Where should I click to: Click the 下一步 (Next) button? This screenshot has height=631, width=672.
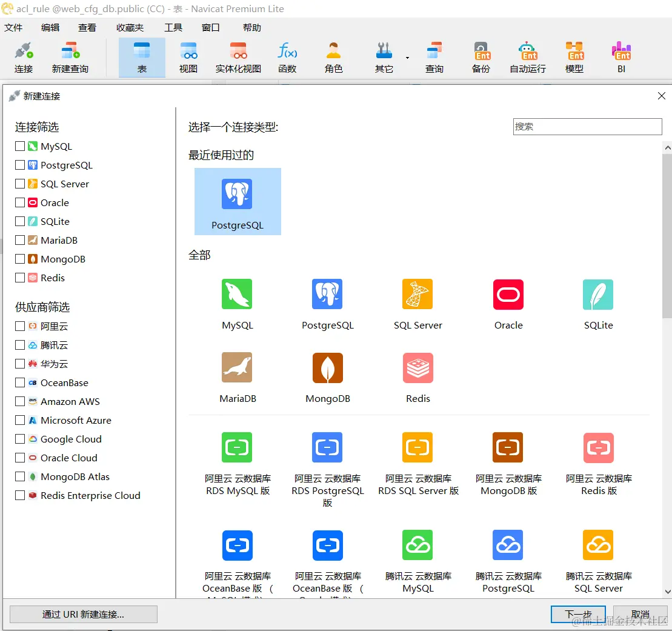pos(578,614)
